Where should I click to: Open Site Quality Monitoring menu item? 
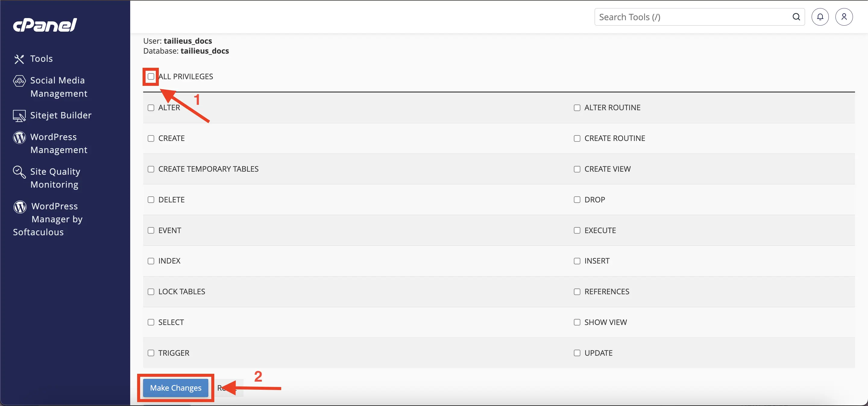pyautogui.click(x=55, y=178)
